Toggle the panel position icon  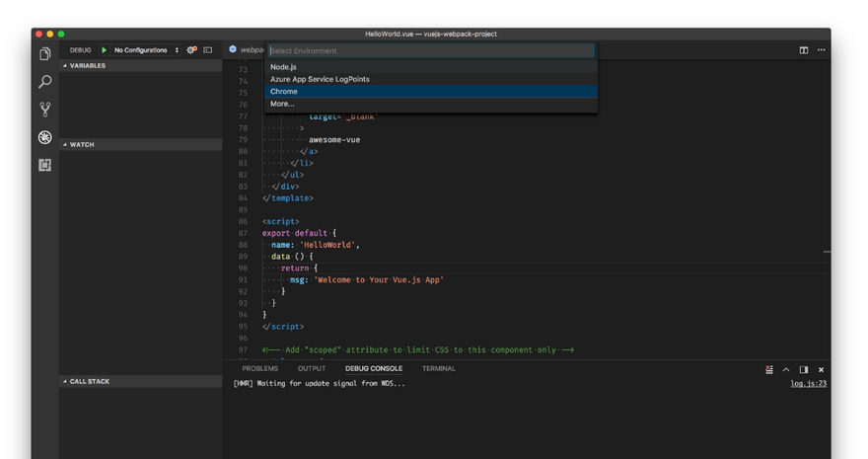[804, 369]
